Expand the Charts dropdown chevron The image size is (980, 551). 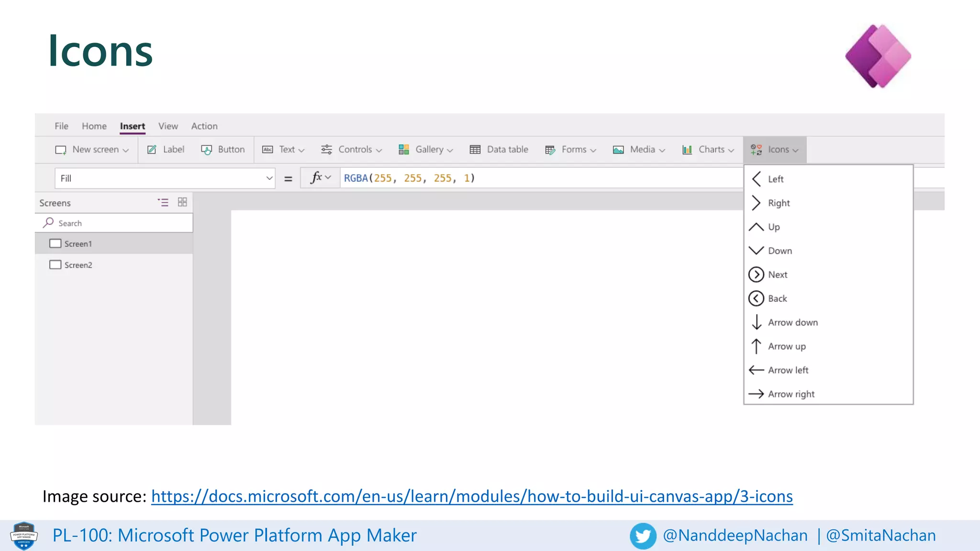point(731,150)
